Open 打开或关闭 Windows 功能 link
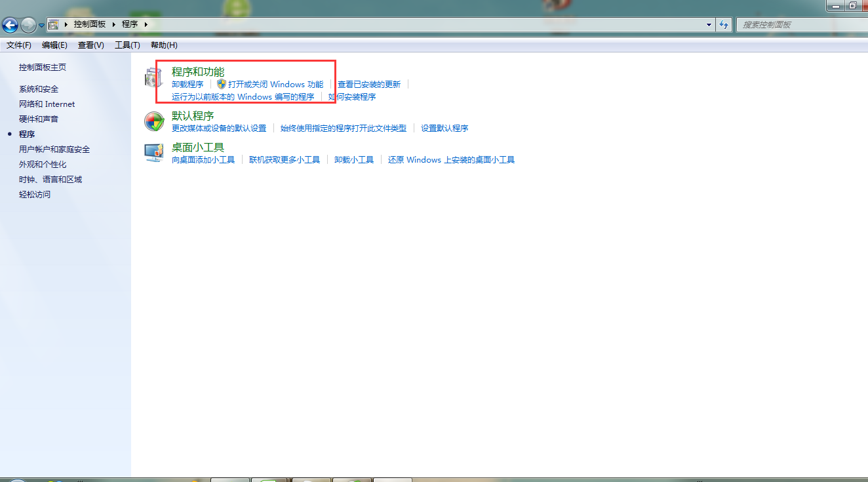868x482 pixels. coord(275,85)
